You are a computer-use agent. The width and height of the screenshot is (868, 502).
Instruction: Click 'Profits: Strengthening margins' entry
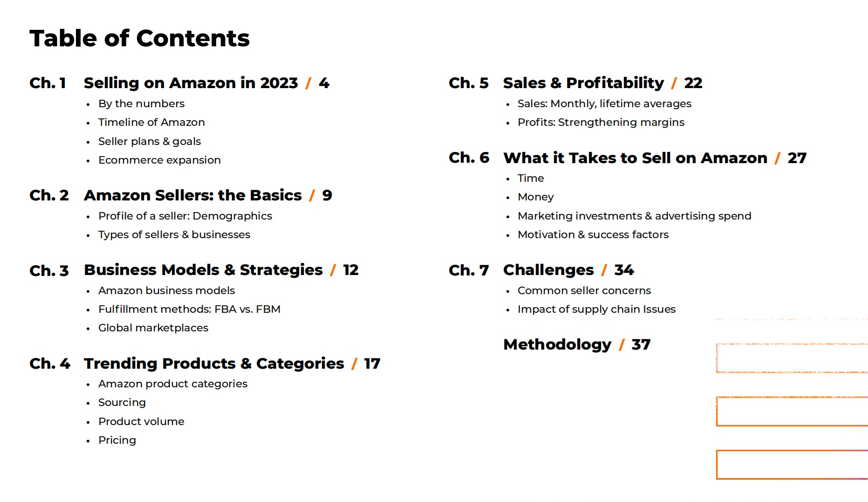601,122
